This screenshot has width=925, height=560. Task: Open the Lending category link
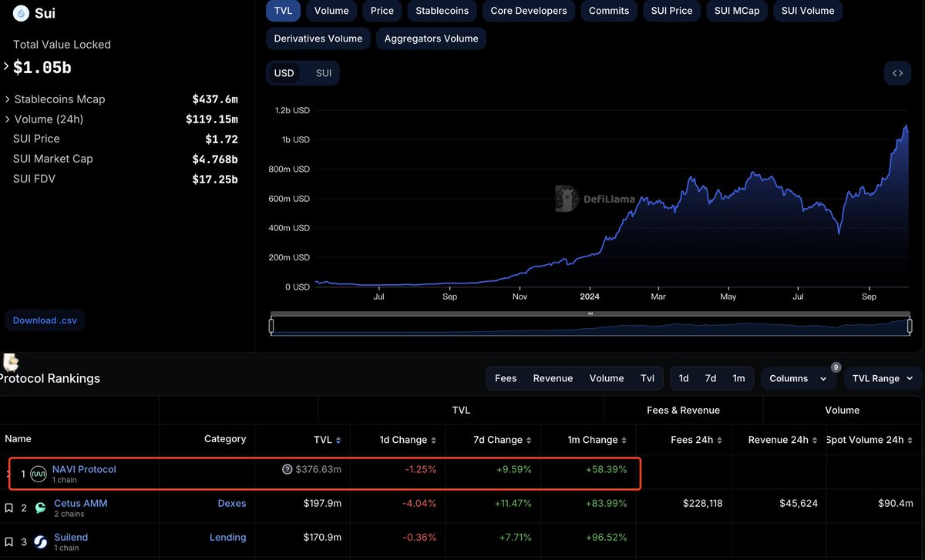coord(228,537)
